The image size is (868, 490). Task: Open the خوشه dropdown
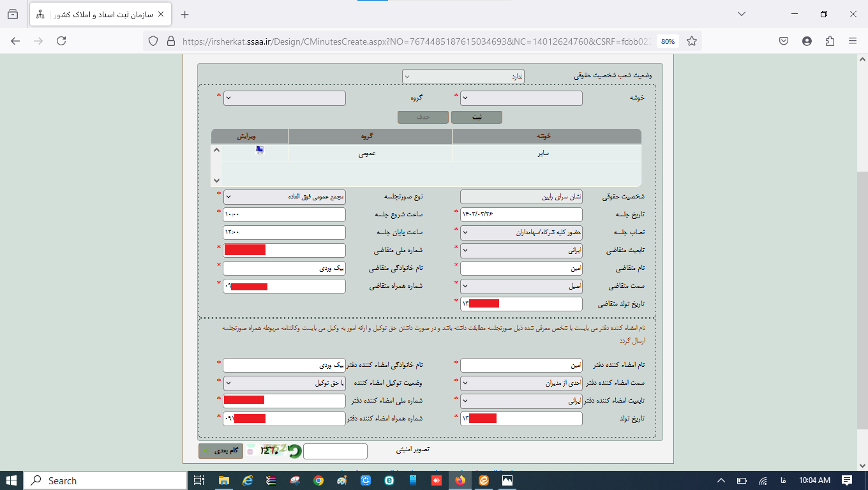pos(521,98)
